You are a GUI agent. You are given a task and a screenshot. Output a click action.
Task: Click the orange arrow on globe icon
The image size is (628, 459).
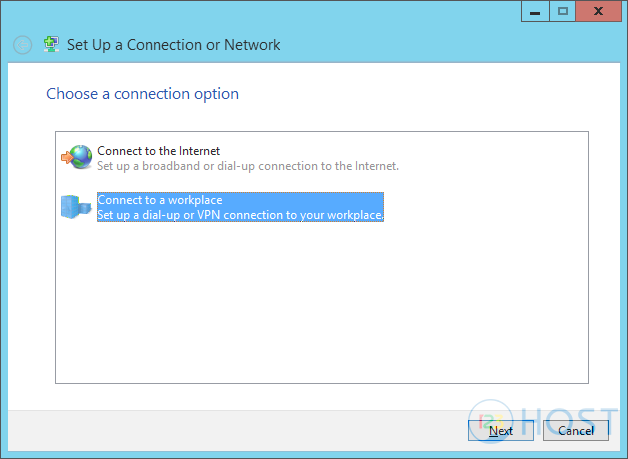[x=67, y=157]
